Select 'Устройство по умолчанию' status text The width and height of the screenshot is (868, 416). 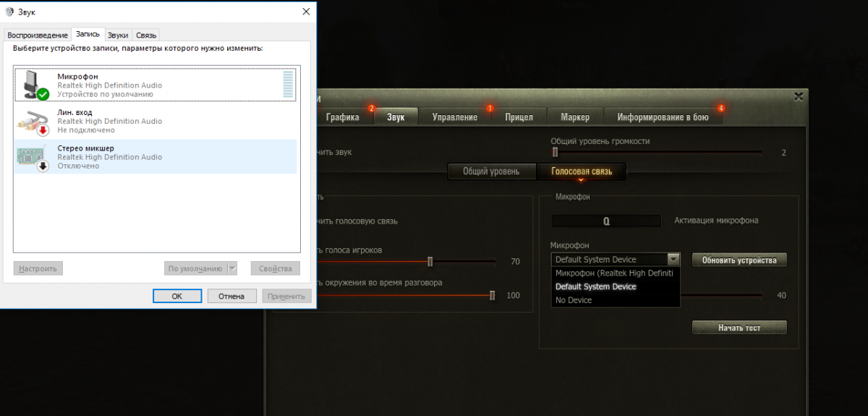[106, 94]
